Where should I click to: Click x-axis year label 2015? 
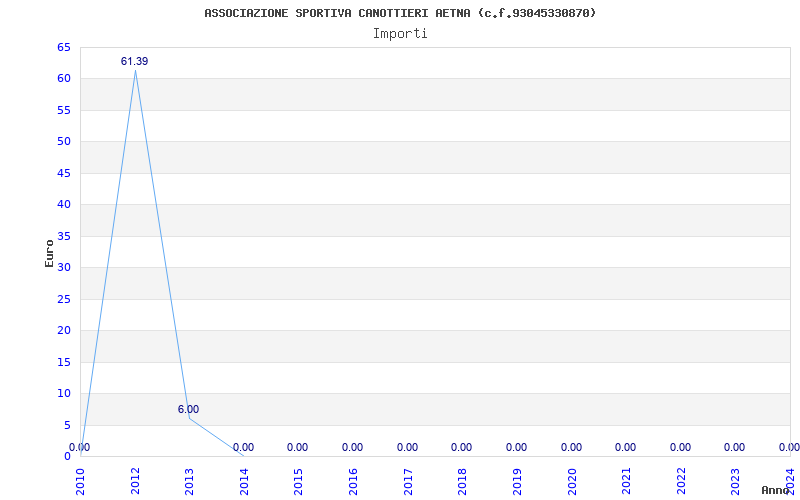(x=298, y=481)
